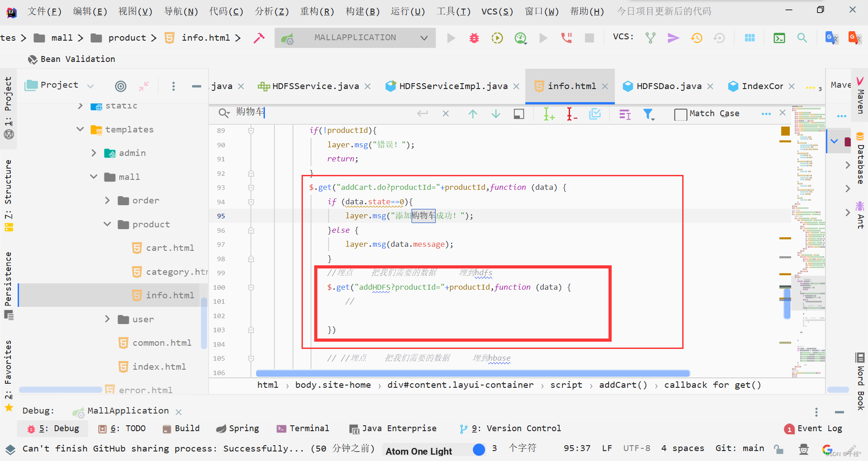Click addCart() in breadcrumb

[x=623, y=385]
